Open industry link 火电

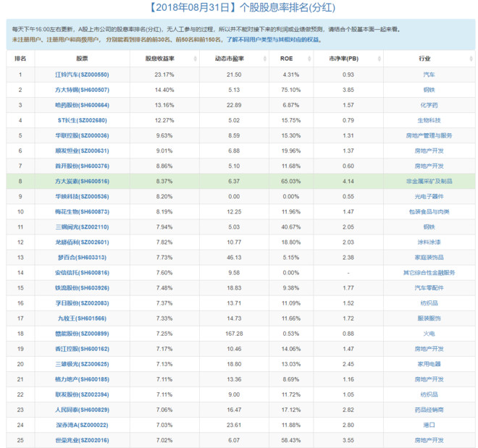coord(429,334)
